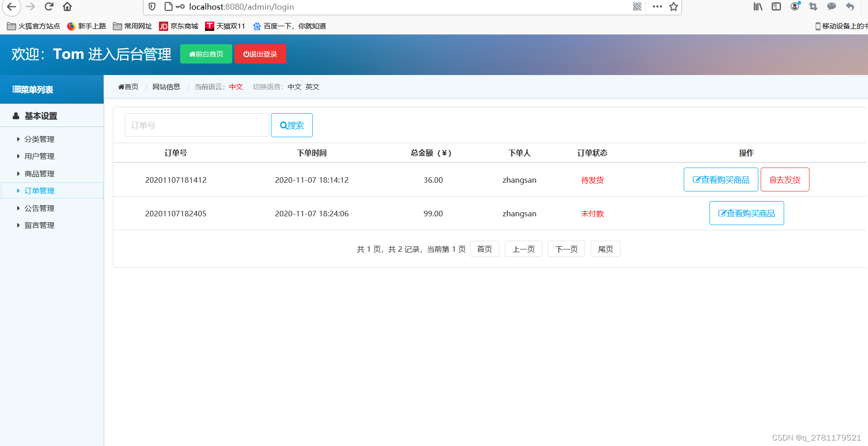View purchased goods for order 20201107182405
868x446 pixels.
(x=747, y=213)
